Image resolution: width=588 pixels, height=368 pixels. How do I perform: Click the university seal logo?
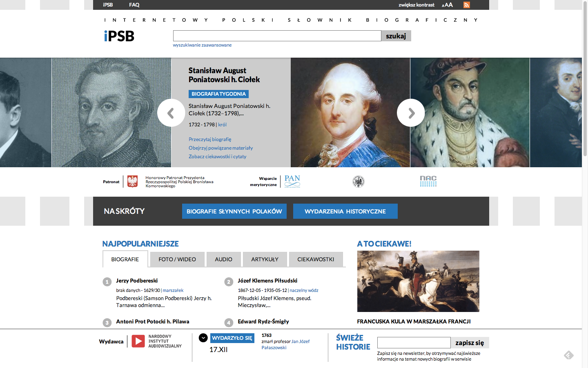pyautogui.click(x=359, y=181)
